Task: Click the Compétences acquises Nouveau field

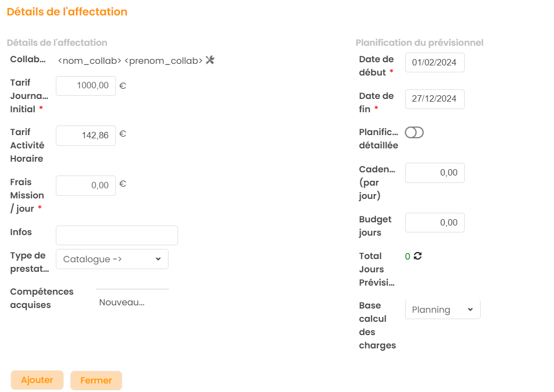Action: (x=132, y=302)
